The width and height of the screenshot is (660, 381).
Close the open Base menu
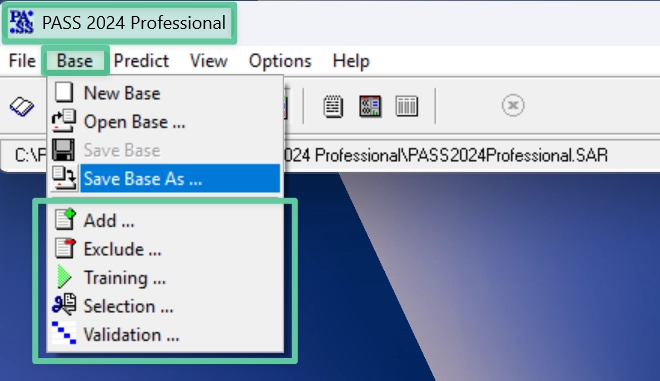[75, 61]
